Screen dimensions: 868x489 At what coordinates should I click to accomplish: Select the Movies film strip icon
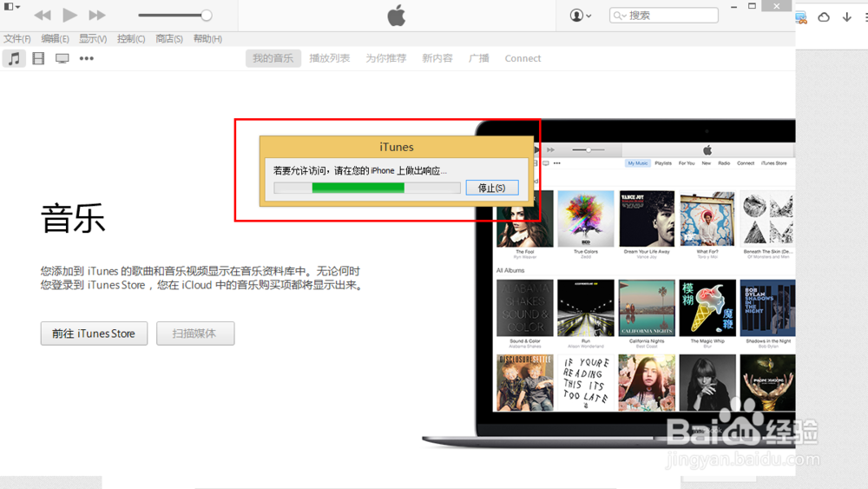38,58
